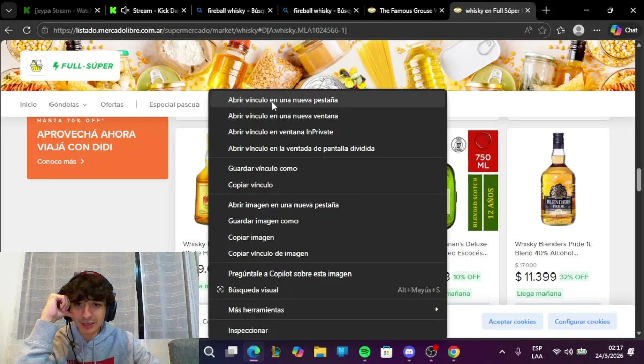
Task: Launch League of Legends from taskbar
Action: click(276, 352)
